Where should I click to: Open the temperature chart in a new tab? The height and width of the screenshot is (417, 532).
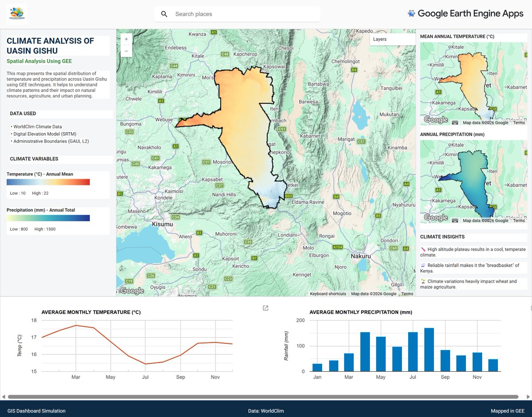(x=266, y=308)
